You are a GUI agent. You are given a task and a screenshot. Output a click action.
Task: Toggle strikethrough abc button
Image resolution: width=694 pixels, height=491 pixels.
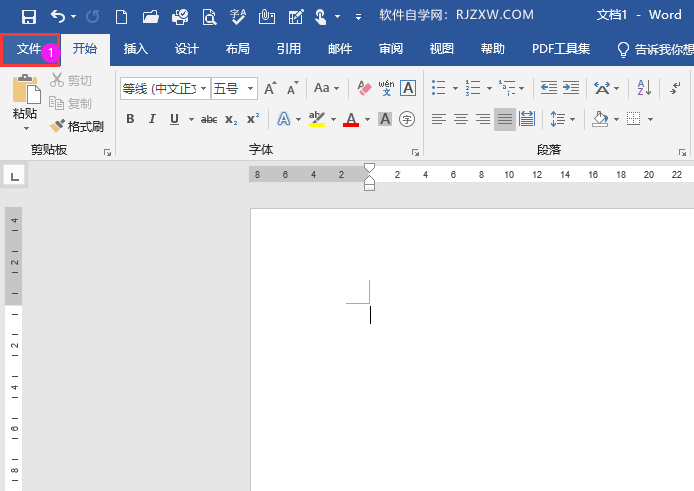coord(209,119)
